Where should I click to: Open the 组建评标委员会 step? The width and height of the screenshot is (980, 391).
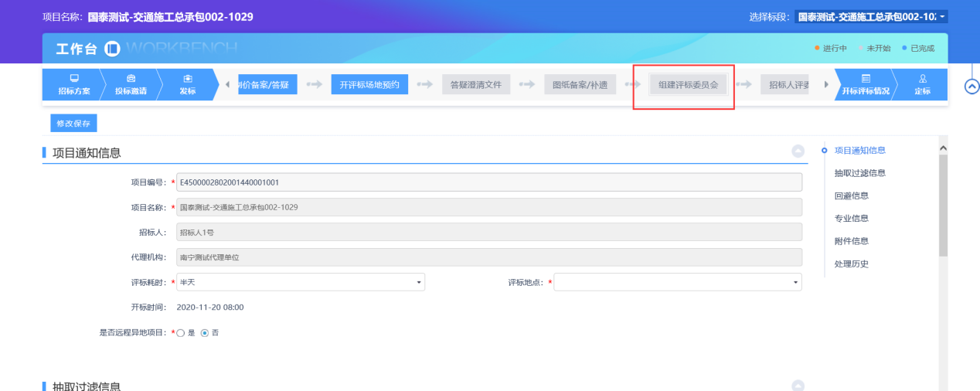pos(688,85)
